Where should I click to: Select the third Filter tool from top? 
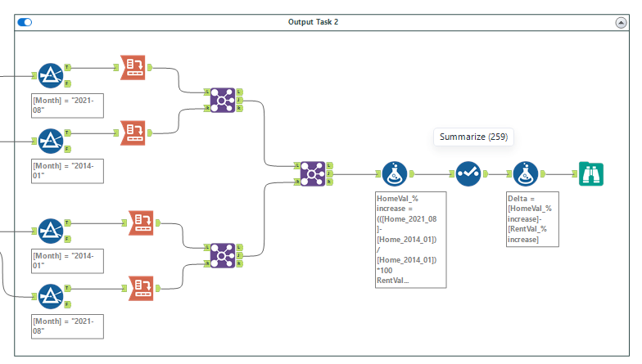tap(51, 231)
